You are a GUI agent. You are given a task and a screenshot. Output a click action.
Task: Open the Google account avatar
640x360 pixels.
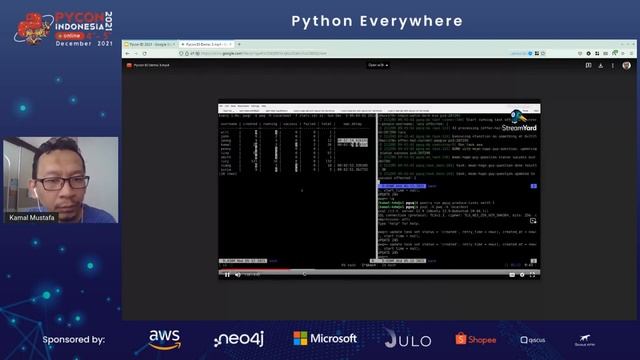click(x=627, y=65)
